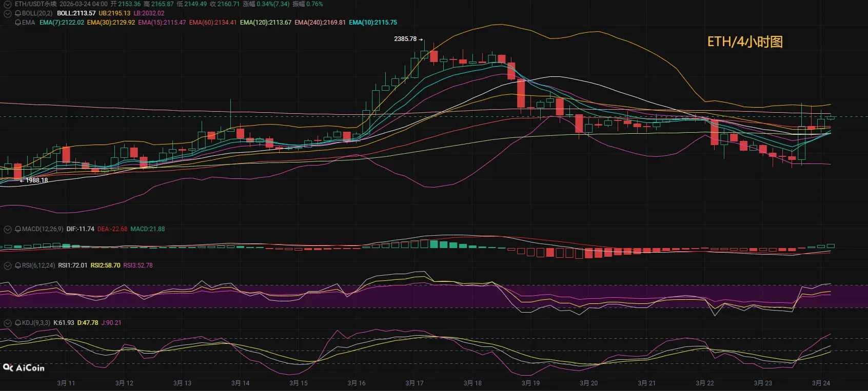Click the 振幅 0.76% amplitude value
Screen dimensions: 868x391
[x=308, y=4]
